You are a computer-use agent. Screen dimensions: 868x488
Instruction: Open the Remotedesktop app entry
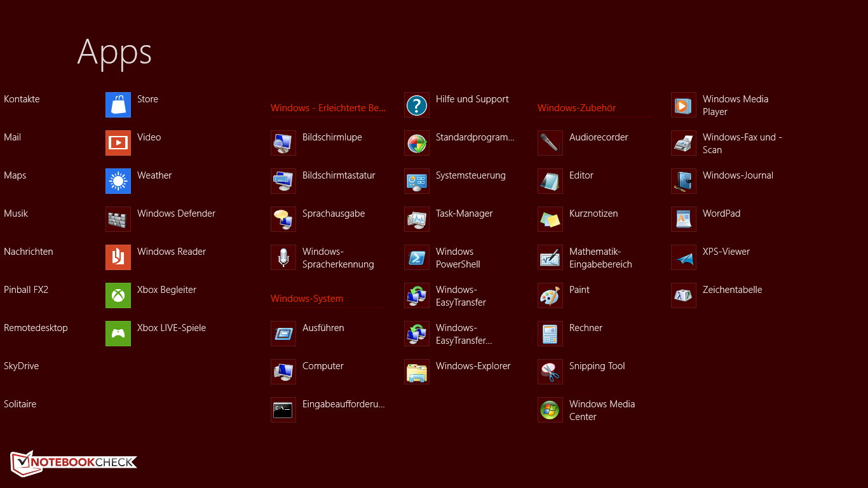click(36, 328)
